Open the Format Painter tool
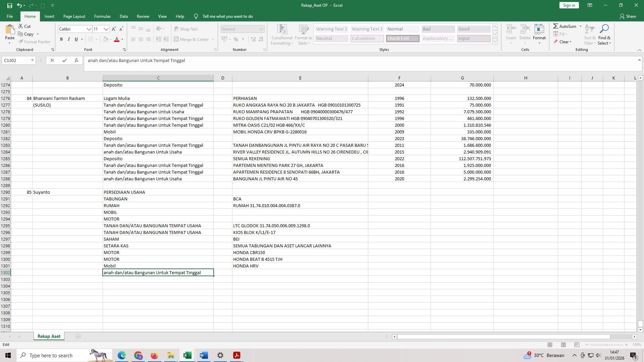 point(35,42)
